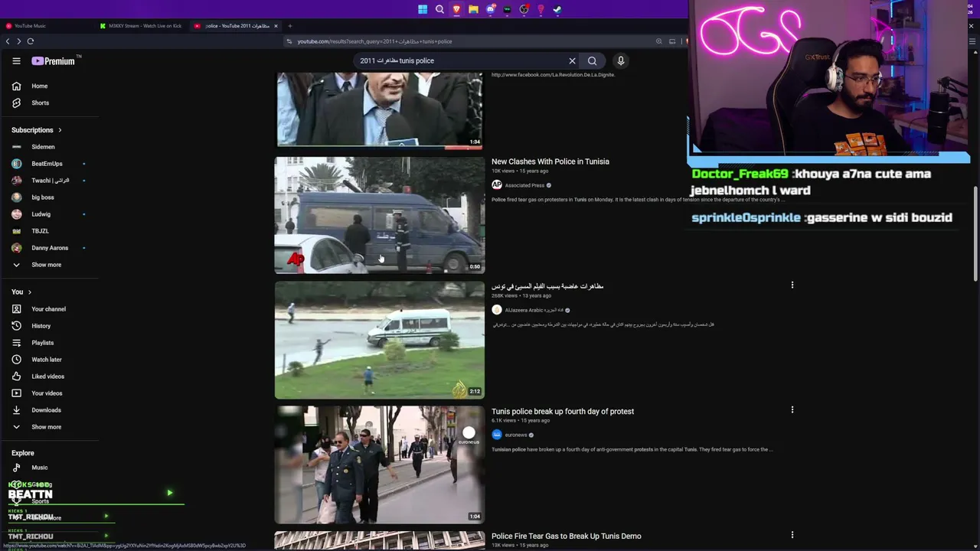Focus the YouTube search box

click(459, 61)
